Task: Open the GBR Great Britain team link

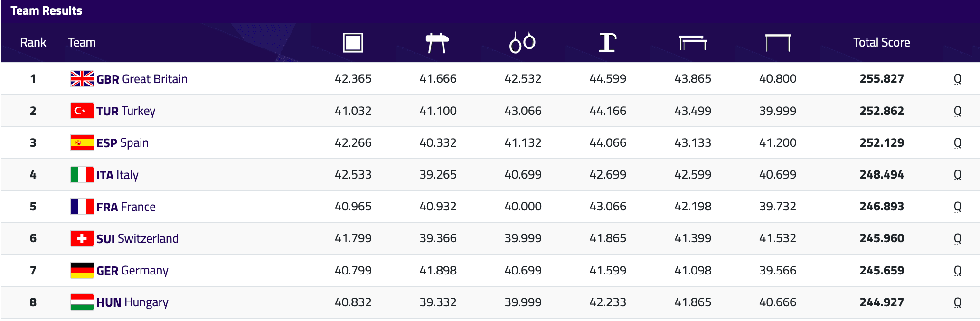Action: tap(141, 79)
